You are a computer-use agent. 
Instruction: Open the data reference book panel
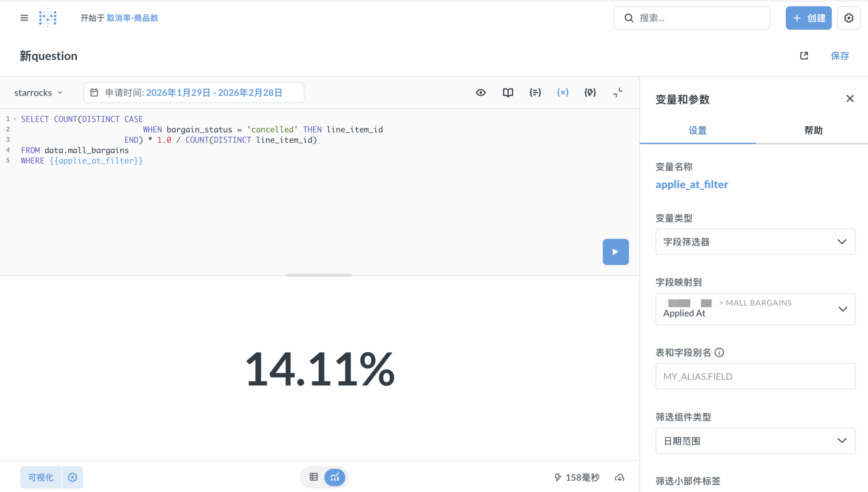click(508, 92)
